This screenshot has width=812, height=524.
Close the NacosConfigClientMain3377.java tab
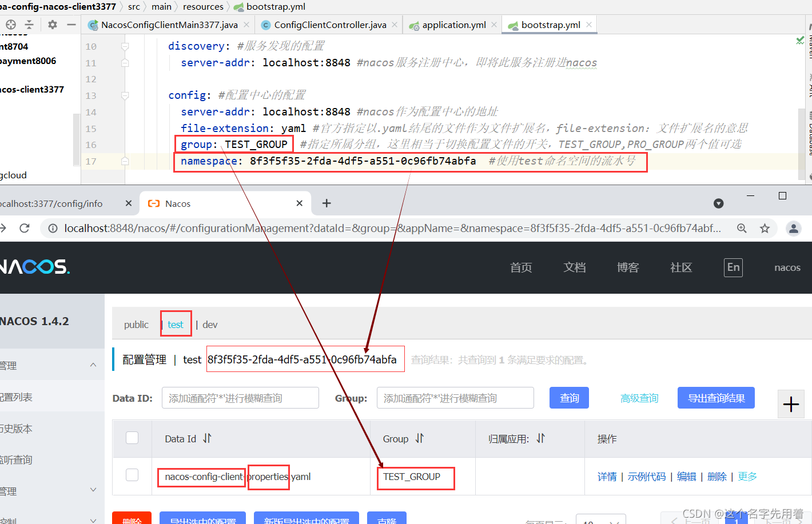coord(246,25)
